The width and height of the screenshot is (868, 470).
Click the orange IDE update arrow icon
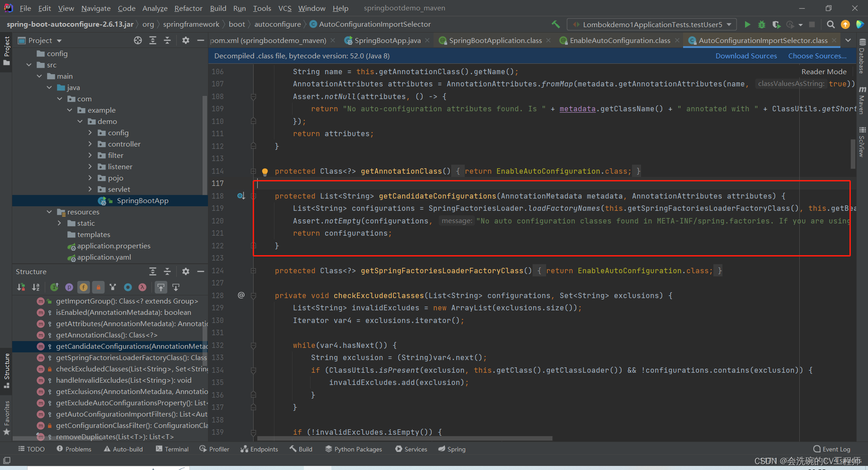click(845, 24)
